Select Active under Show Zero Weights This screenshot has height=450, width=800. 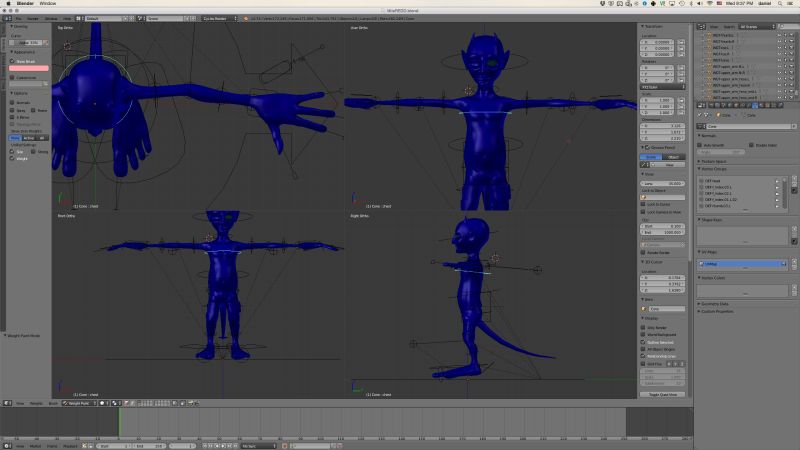pyautogui.click(x=29, y=138)
